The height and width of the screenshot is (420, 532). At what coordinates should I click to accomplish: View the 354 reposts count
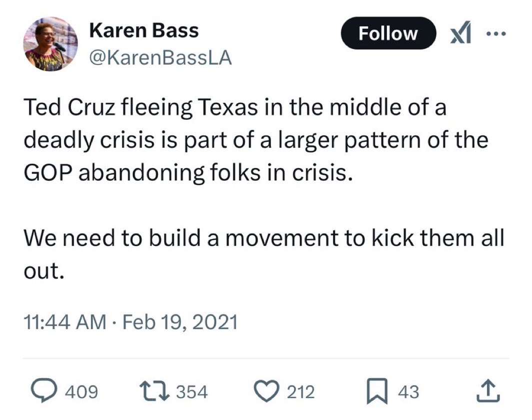tap(191, 392)
